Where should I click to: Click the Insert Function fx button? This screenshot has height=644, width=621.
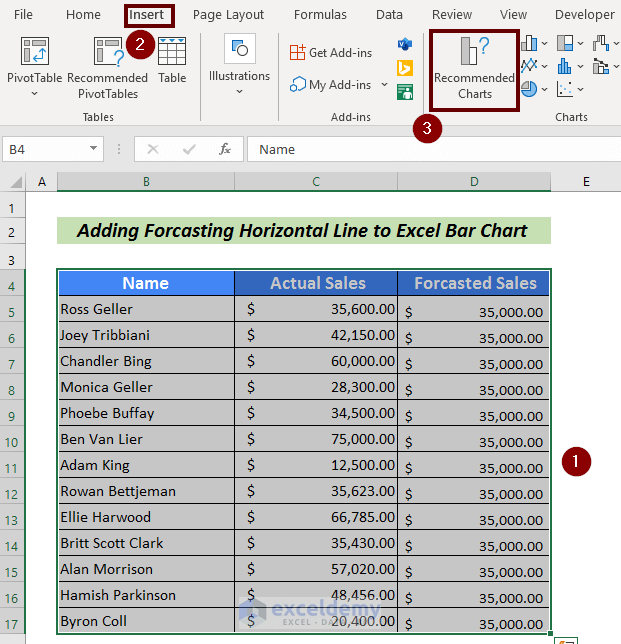225,149
